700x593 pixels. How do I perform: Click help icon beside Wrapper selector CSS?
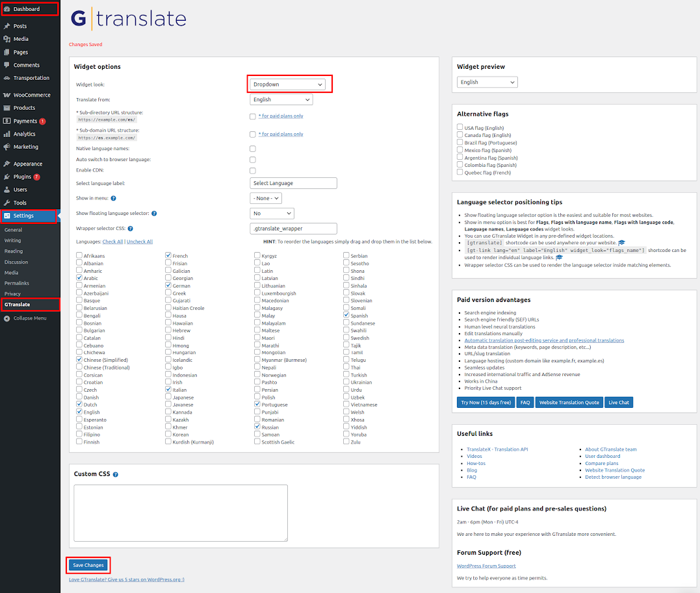131,229
